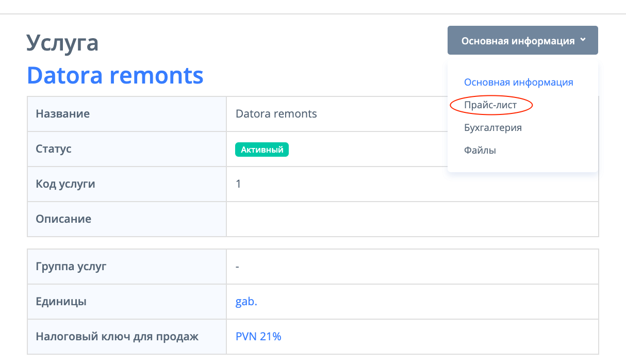Select Основная информация in the dropdown menu
The image size is (626, 364).
pyautogui.click(x=518, y=82)
